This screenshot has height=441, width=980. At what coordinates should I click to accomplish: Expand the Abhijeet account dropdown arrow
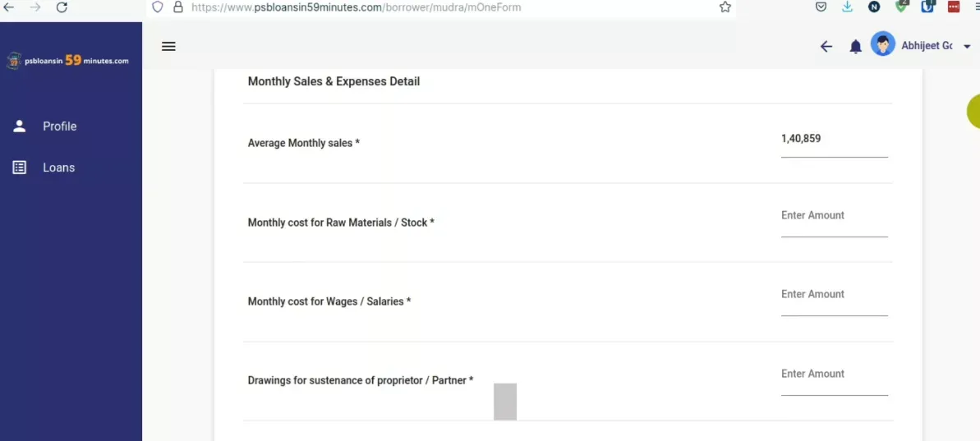point(967,47)
